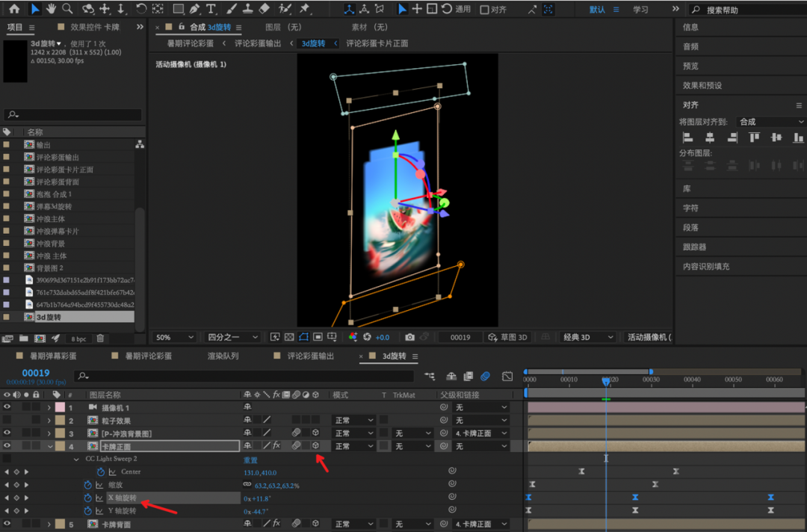Hide the 卡牌正面 layer via eye icon
The image size is (807, 532).
click(7, 446)
